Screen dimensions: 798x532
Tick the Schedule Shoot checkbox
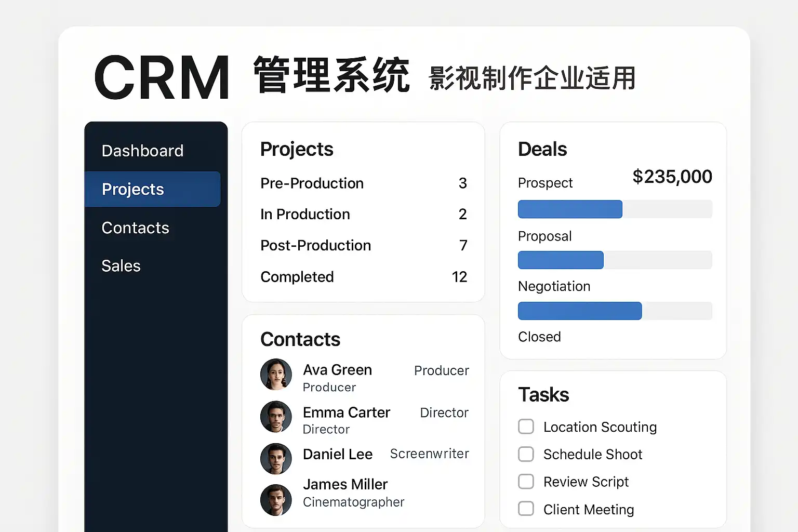526,454
